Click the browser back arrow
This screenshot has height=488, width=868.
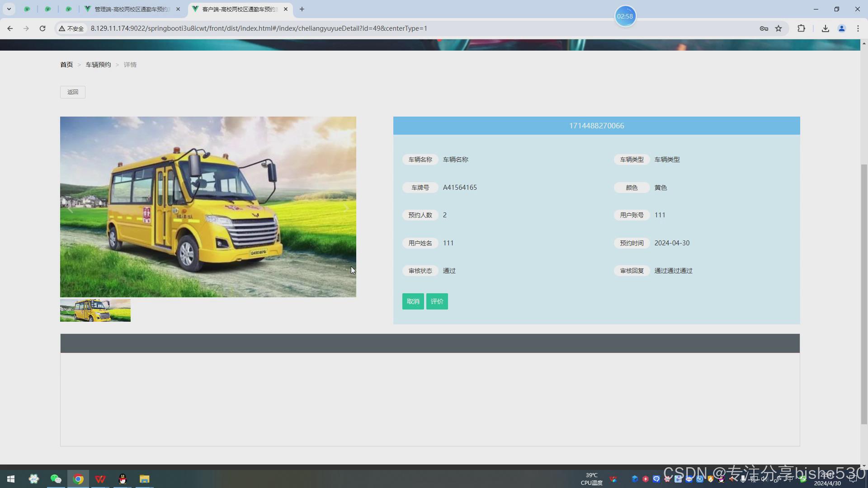coord(10,28)
